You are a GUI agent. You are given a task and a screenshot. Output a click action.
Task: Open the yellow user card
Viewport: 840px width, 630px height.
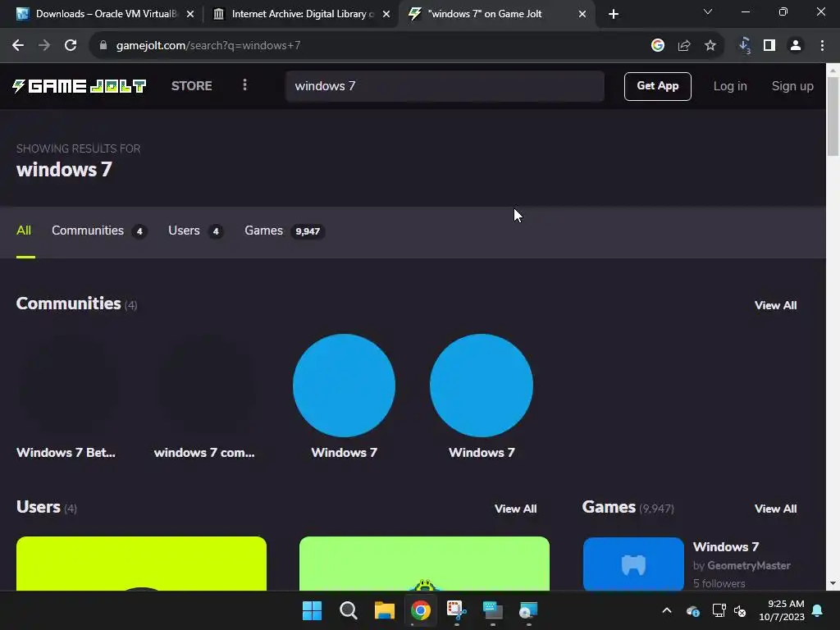pos(141,564)
